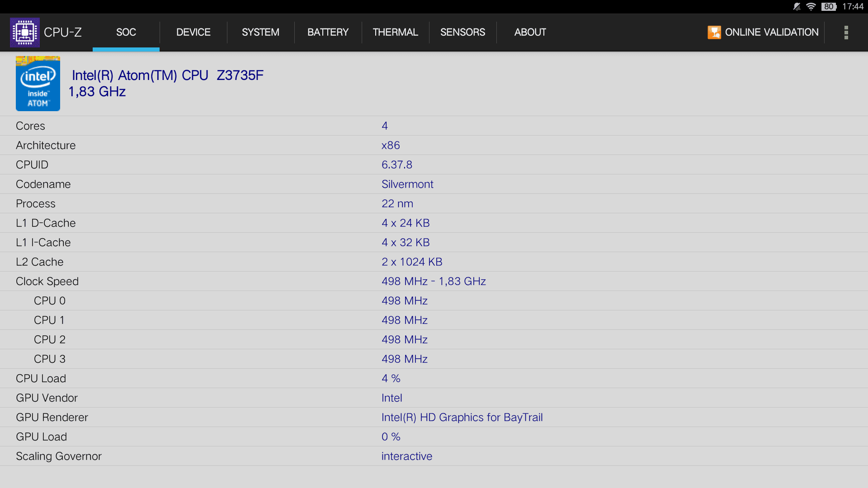Select the Intel(R) Atom(TM) CPU Z3735F heading
Screen dimensions: 868x488
tap(168, 75)
